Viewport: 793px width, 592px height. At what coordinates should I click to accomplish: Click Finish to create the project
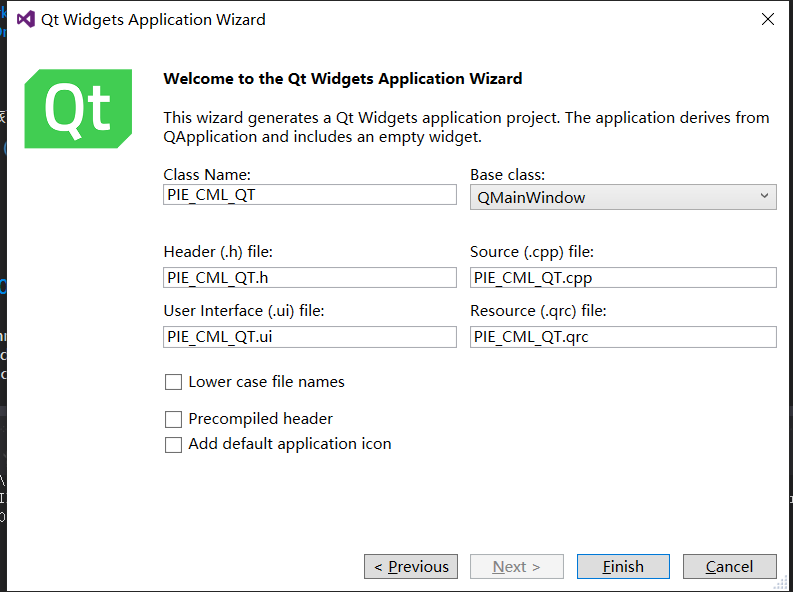click(x=623, y=566)
